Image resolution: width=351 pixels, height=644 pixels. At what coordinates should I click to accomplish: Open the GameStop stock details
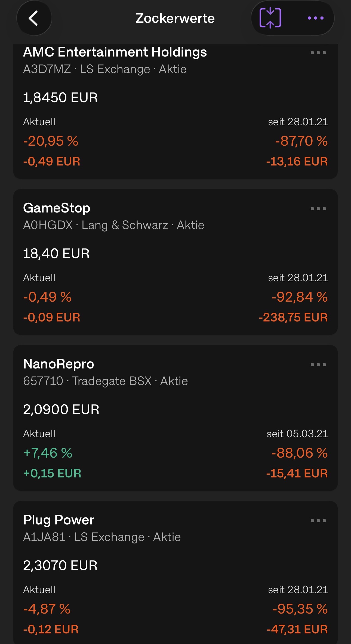click(57, 208)
